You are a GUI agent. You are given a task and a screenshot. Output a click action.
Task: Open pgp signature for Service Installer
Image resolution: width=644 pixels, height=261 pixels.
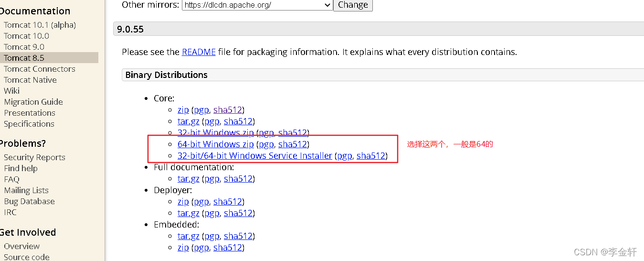[x=344, y=156]
